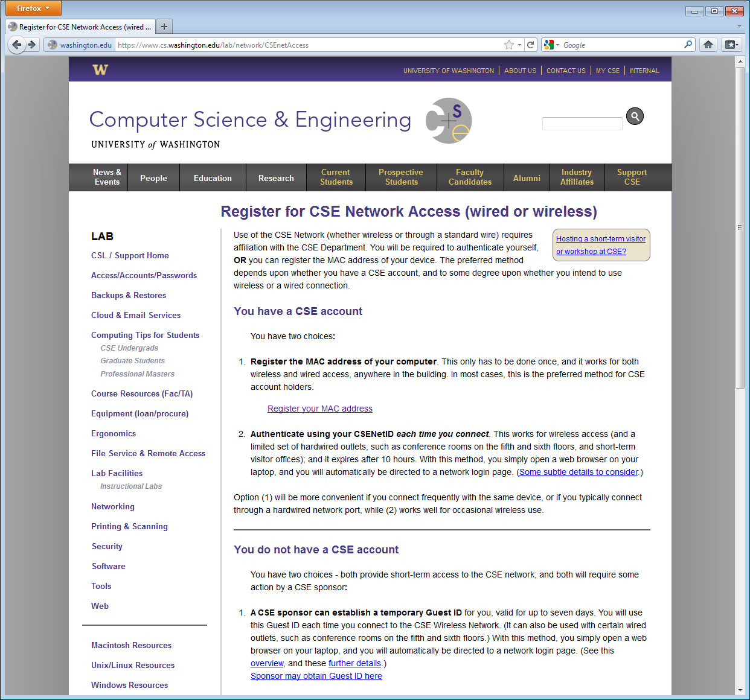Click the CSE site search magnifier button
Image resolution: width=750 pixels, height=700 pixels.
pos(635,116)
